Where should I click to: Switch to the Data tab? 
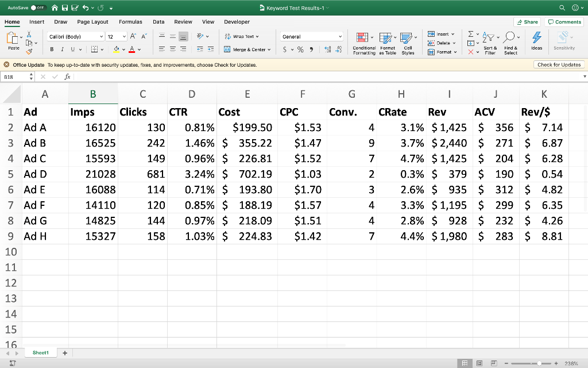pos(158,22)
